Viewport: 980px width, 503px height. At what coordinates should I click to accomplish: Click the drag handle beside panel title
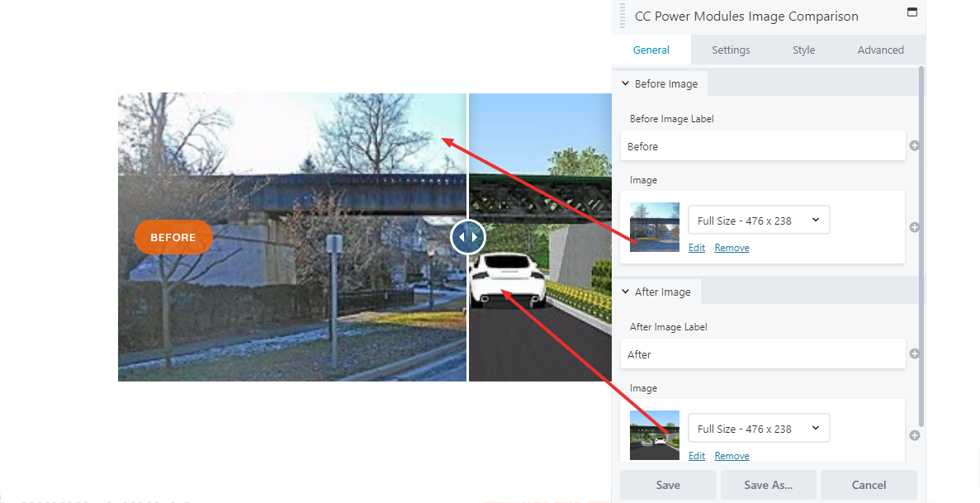[x=623, y=16]
